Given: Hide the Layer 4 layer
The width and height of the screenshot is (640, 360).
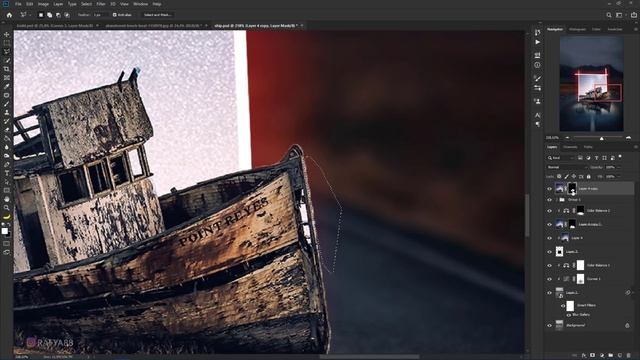Looking at the screenshot, I should point(549,238).
